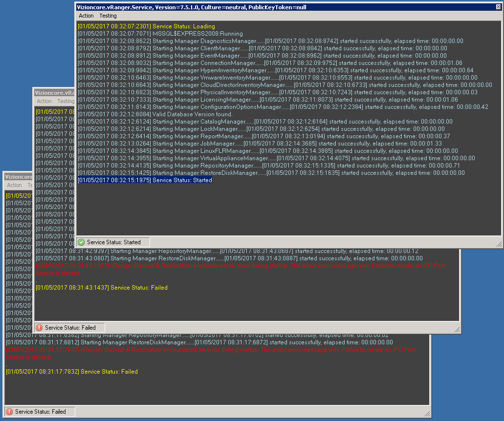
Task: Select LicensingManager startup log line
Action: [x=268, y=100]
